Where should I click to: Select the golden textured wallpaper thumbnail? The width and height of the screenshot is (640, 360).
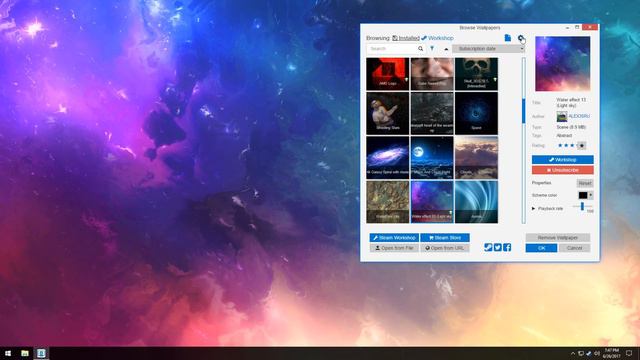click(387, 202)
